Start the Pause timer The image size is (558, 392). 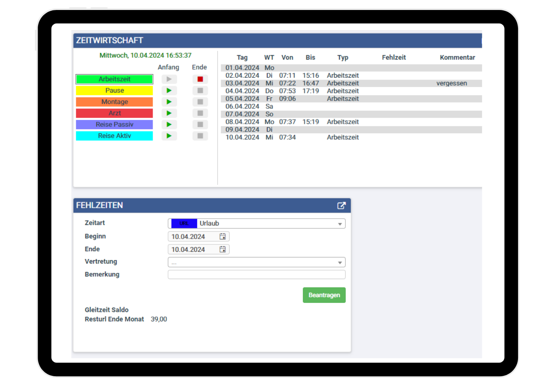pos(169,91)
